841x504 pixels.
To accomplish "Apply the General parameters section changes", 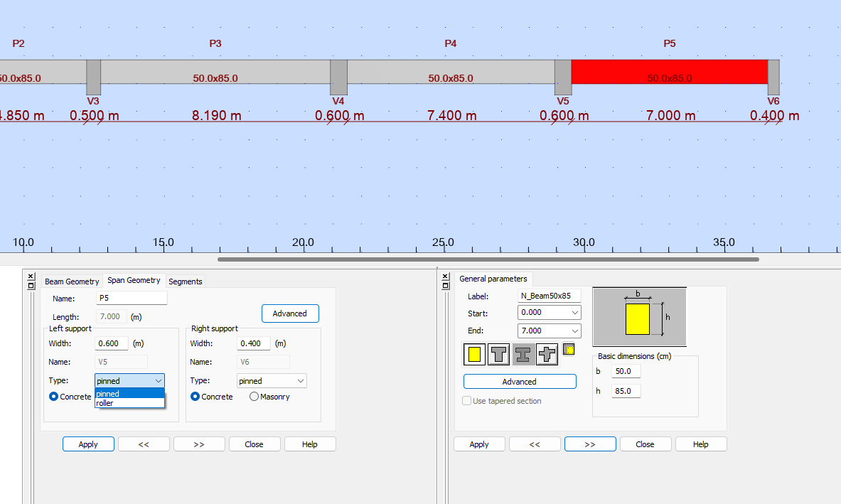I will point(479,444).
